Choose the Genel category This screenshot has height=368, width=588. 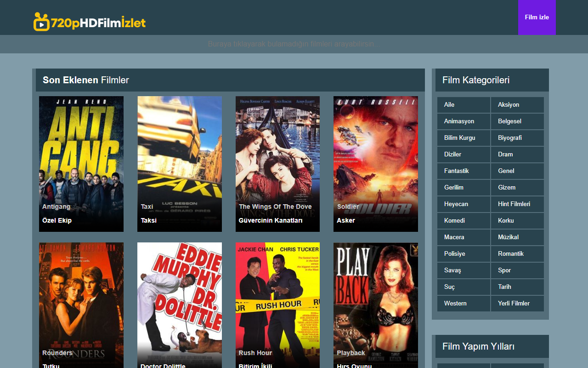(517, 171)
